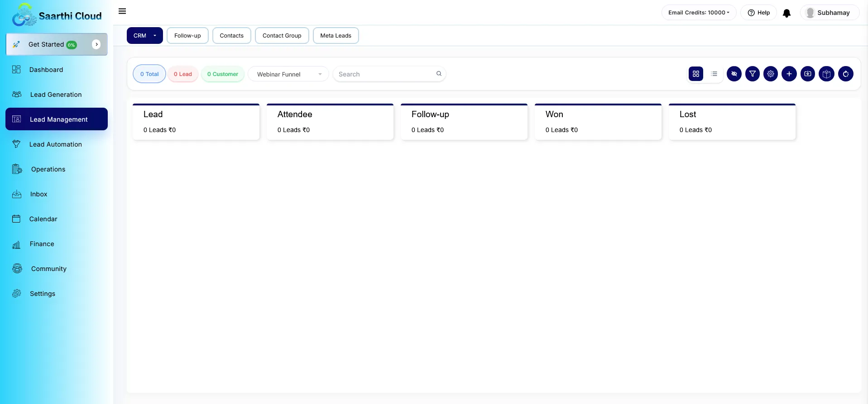This screenshot has height=404, width=868.
Task: Filter by the 0 Customer chip
Action: point(223,74)
